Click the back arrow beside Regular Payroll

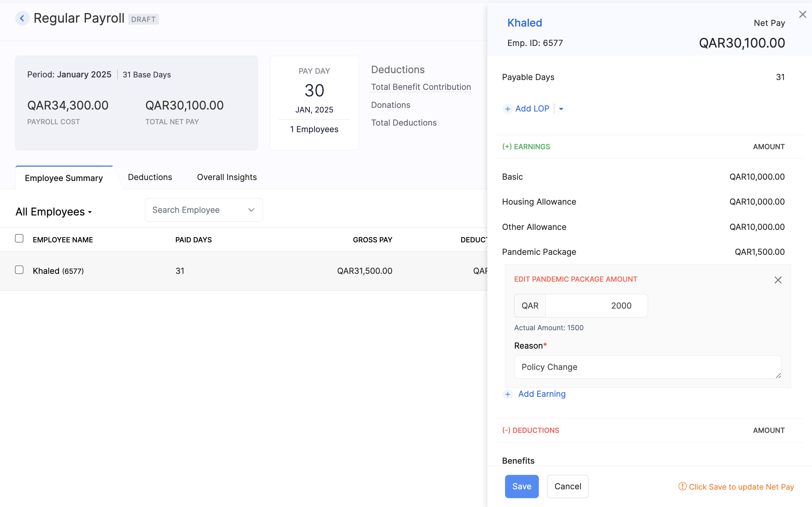22,18
